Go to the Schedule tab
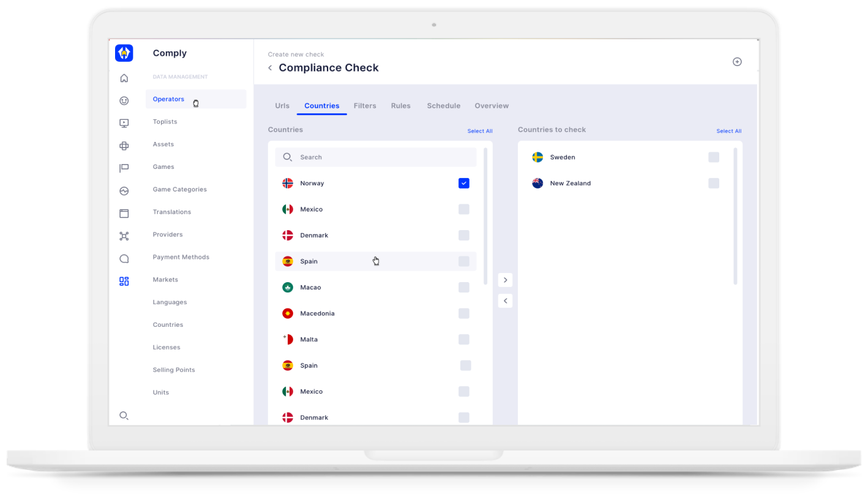The image size is (868, 500). [x=444, y=106]
